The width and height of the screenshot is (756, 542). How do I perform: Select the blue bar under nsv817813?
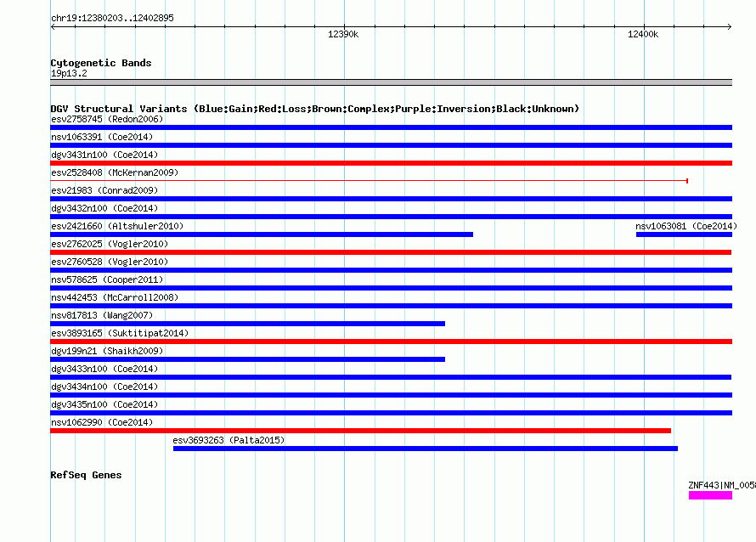click(247, 324)
